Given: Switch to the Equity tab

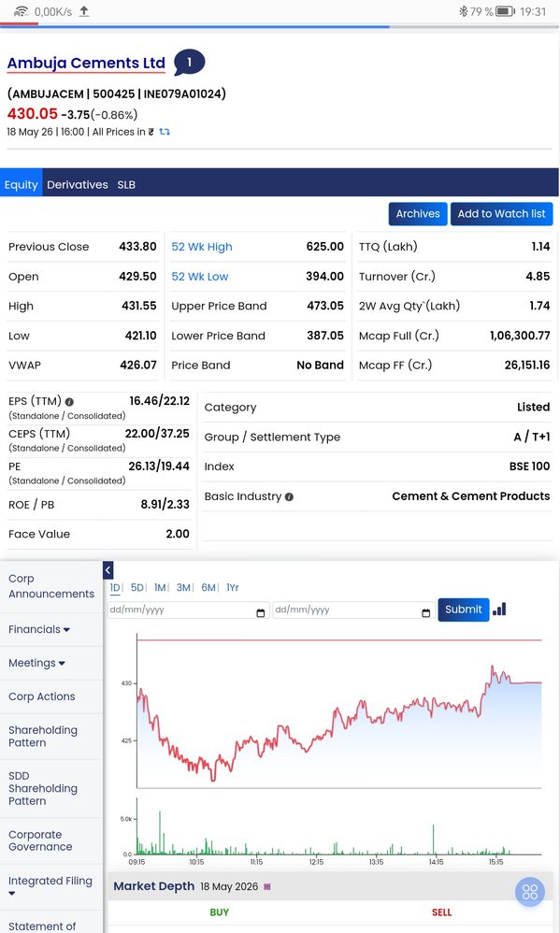Looking at the screenshot, I should click(x=21, y=184).
